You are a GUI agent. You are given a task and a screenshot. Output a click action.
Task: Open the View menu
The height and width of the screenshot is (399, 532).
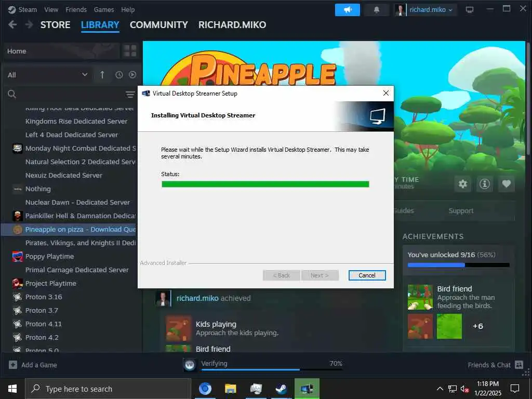[51, 10]
